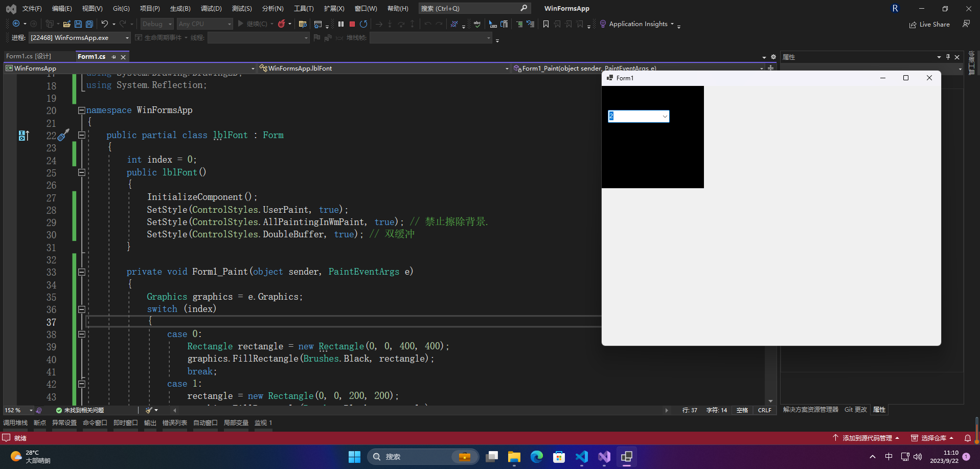Click the Live Share button
Viewport: 980px width, 469px height.
pyautogui.click(x=929, y=25)
